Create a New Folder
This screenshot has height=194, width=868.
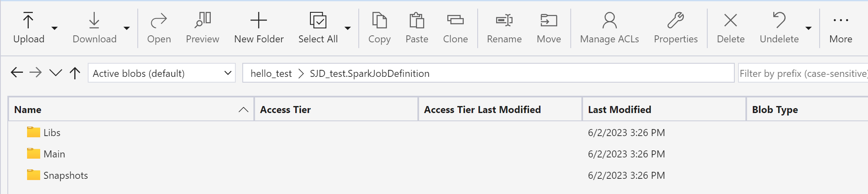pyautogui.click(x=259, y=28)
